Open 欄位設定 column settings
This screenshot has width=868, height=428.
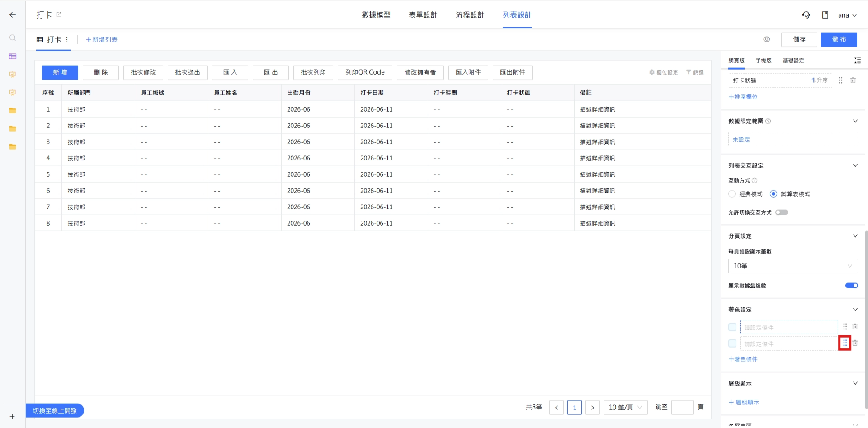tap(664, 72)
